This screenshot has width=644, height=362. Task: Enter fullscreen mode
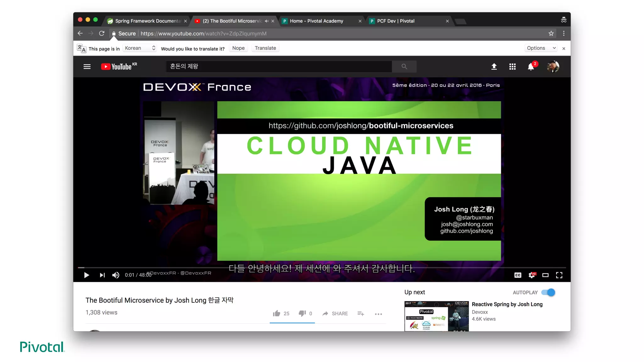click(559, 275)
